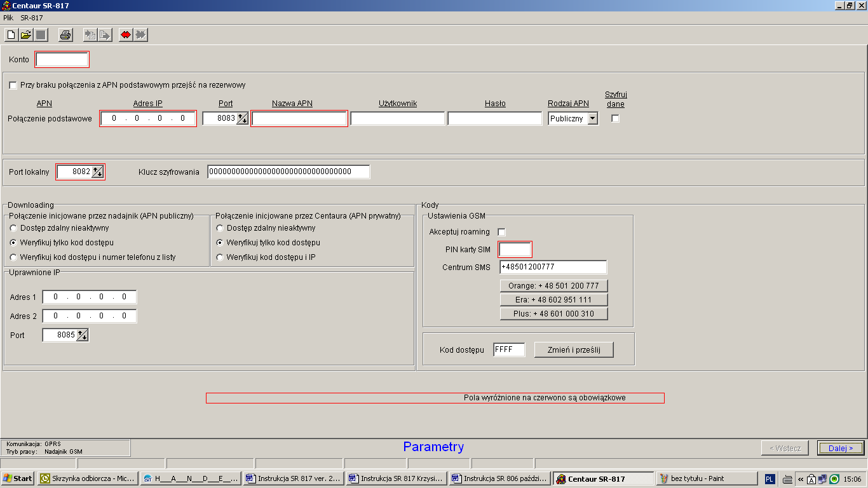
Task: Switch to 'Instrukcja SR 817 ver. 2' taskbar item
Action: [x=294, y=478]
